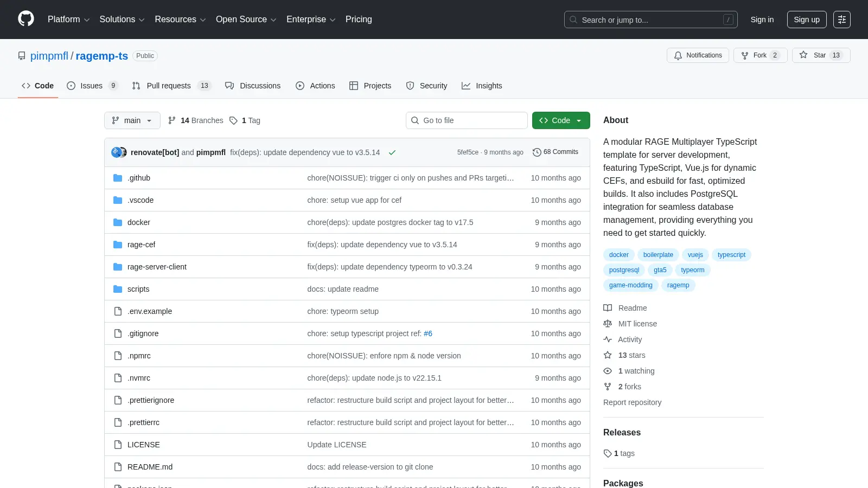The width and height of the screenshot is (868, 488).
Task: Open the Insights tab
Action: [x=482, y=86]
